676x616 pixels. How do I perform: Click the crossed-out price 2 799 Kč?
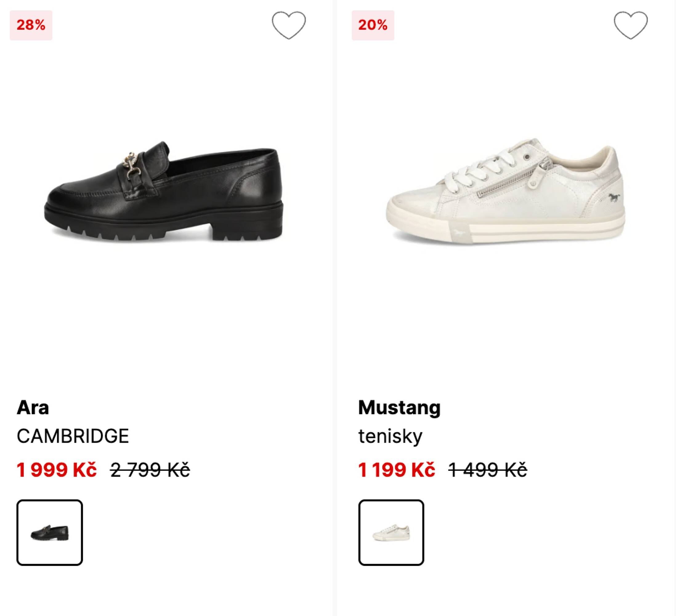(x=150, y=469)
